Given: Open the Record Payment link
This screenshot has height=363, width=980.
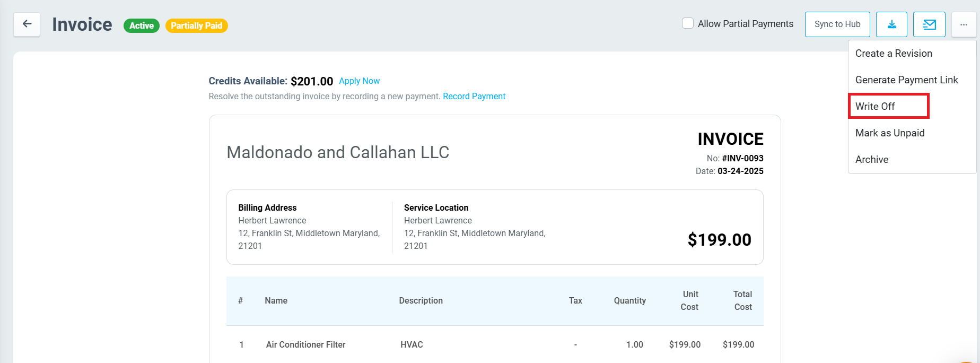Looking at the screenshot, I should (474, 97).
